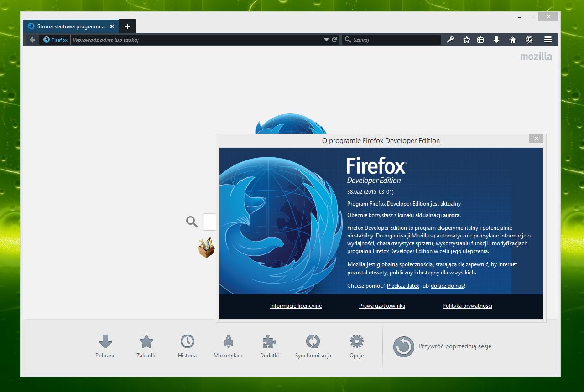This screenshot has height=392, width=584.
Task: Open WebIDE globe icon
Action: [529, 40]
